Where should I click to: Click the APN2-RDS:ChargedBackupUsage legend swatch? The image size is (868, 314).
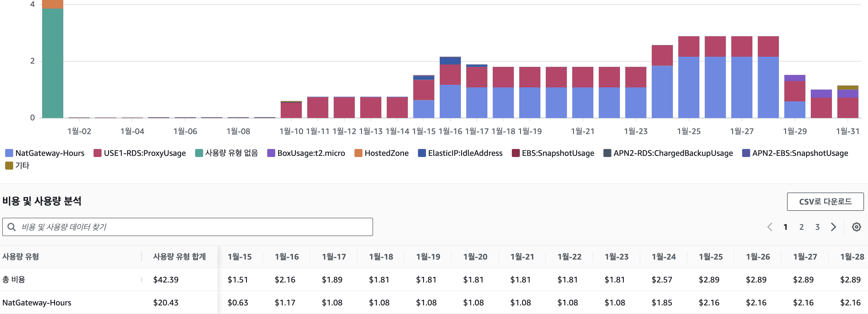[x=607, y=153]
